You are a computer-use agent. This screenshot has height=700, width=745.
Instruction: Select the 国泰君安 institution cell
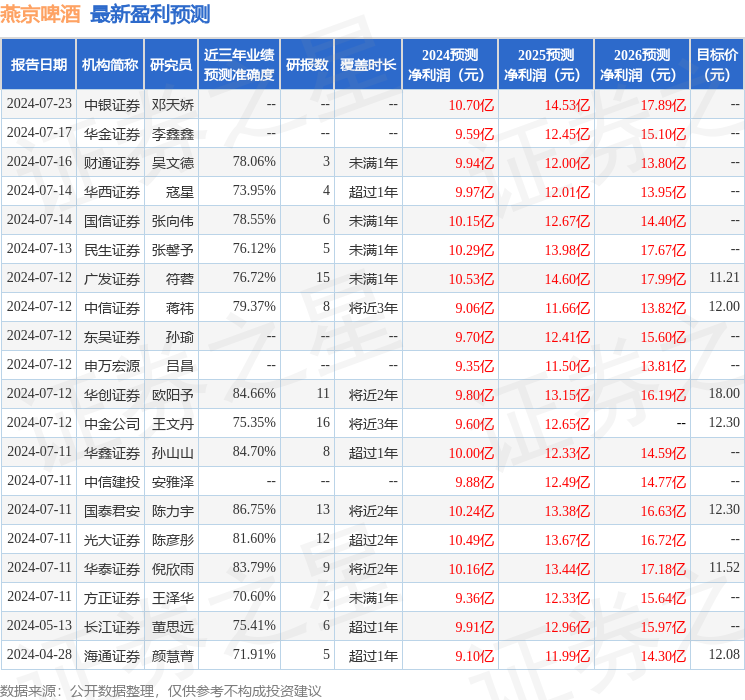click(x=112, y=510)
